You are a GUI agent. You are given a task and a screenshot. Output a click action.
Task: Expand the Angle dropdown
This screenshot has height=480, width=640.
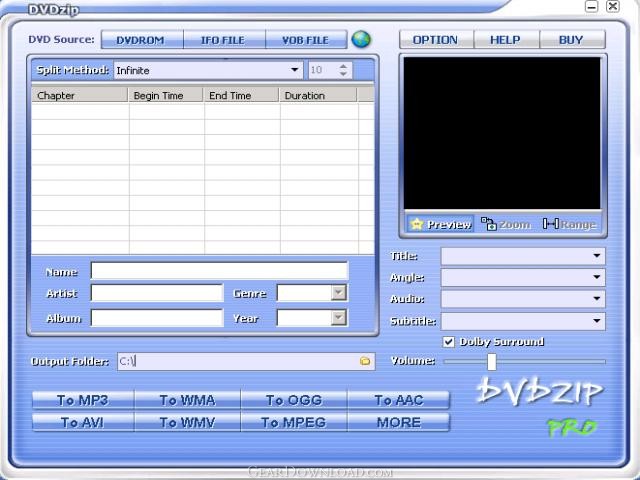coord(597,277)
